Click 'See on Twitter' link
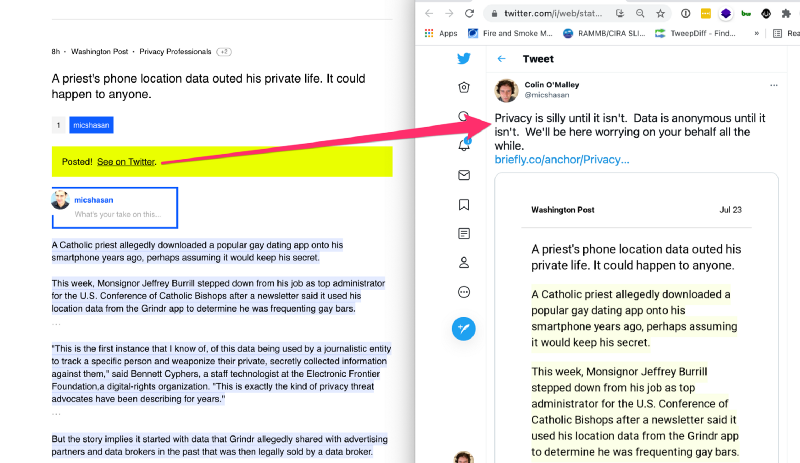This screenshot has height=463, width=800. (x=126, y=162)
